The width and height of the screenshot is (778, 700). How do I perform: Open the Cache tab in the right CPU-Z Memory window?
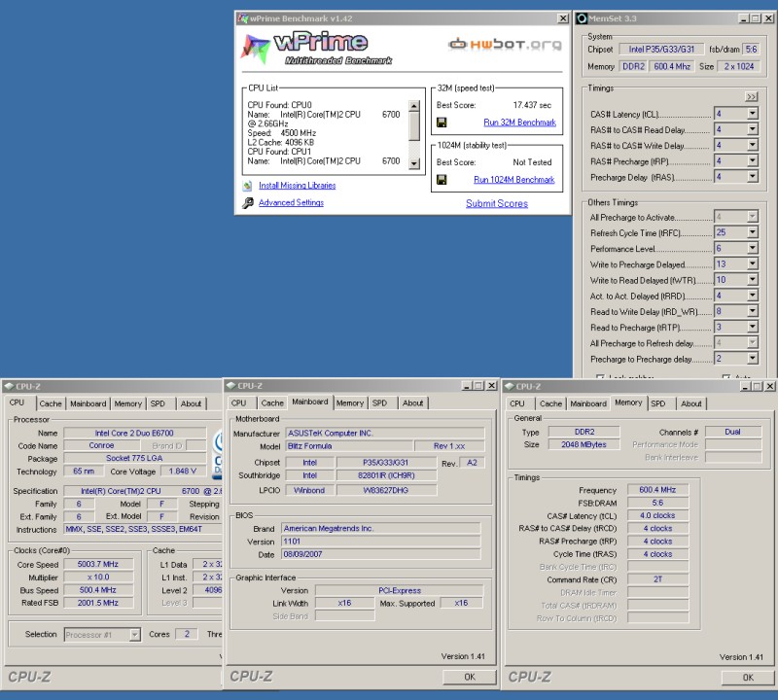tap(550, 403)
